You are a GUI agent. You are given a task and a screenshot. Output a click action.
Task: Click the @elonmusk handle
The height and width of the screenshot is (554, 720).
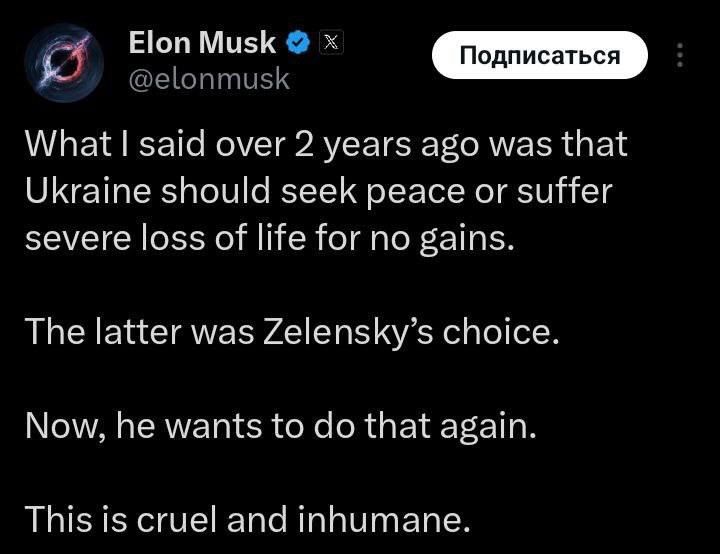209,79
